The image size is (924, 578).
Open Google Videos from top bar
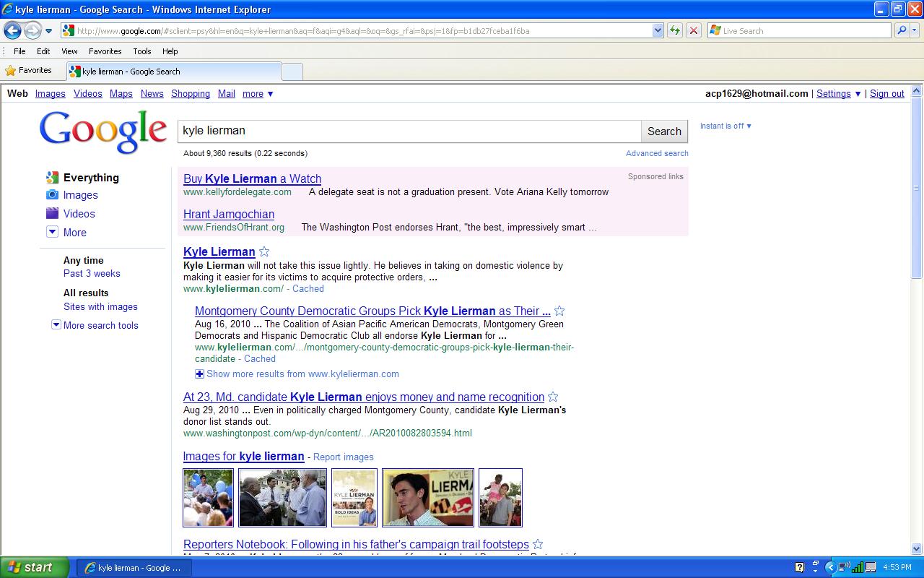click(x=87, y=93)
